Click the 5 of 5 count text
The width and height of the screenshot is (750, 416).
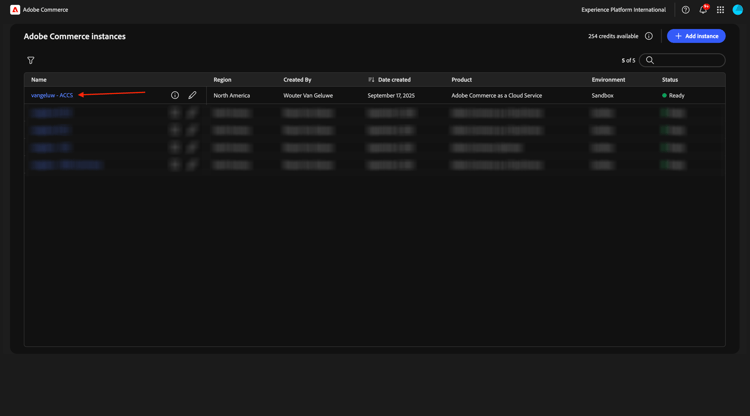(x=628, y=60)
